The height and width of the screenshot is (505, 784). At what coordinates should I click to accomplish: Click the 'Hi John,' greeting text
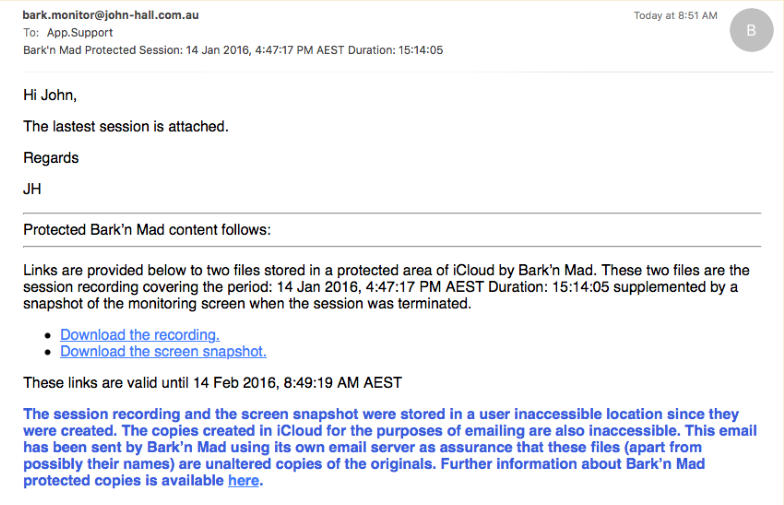[50, 95]
